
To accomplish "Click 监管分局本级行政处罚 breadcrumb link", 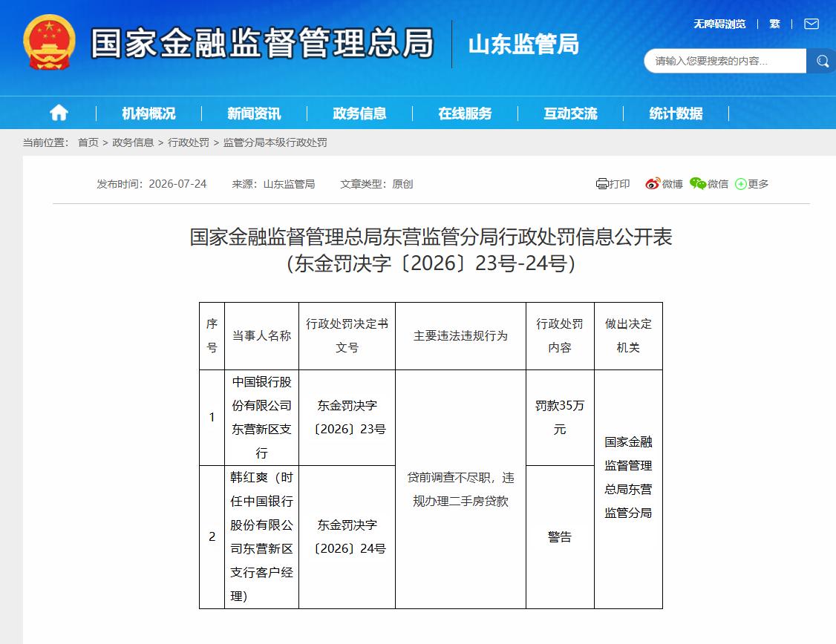I will [x=275, y=142].
